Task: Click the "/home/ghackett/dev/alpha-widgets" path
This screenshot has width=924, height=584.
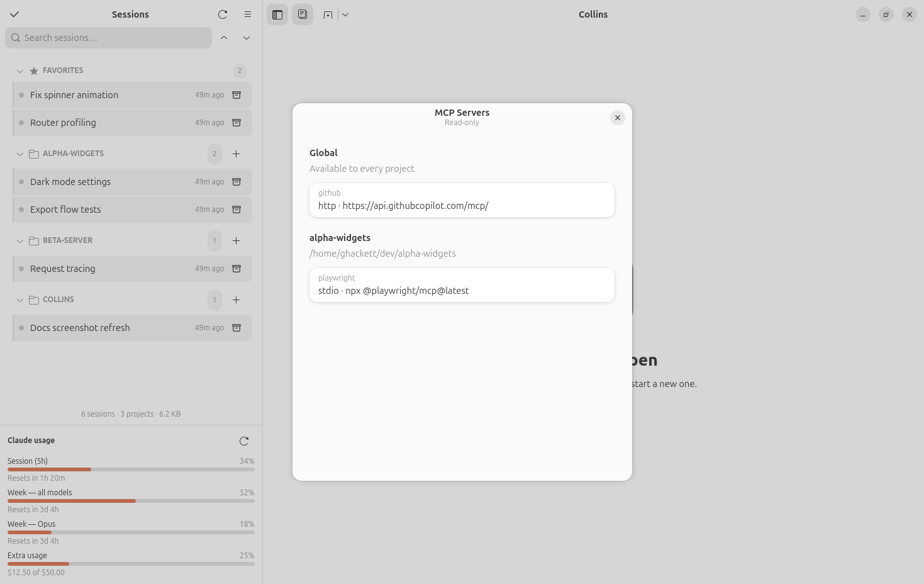Action: click(x=382, y=254)
